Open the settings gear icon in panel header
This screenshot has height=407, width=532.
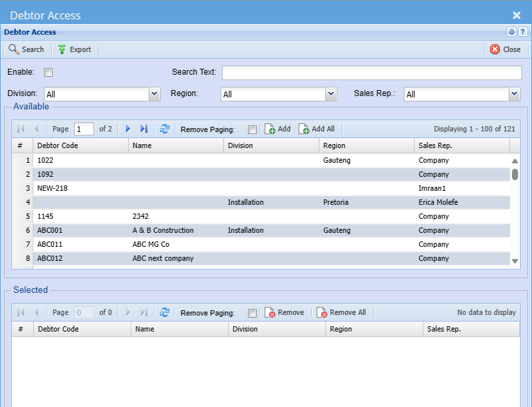(x=511, y=32)
